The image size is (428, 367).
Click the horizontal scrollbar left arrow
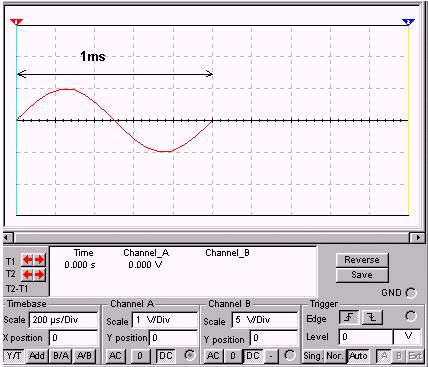pos(8,238)
